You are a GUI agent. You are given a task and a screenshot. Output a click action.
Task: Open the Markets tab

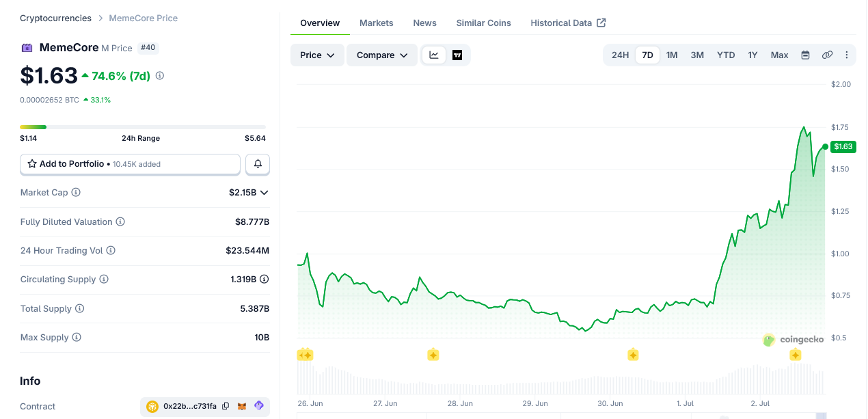(376, 23)
